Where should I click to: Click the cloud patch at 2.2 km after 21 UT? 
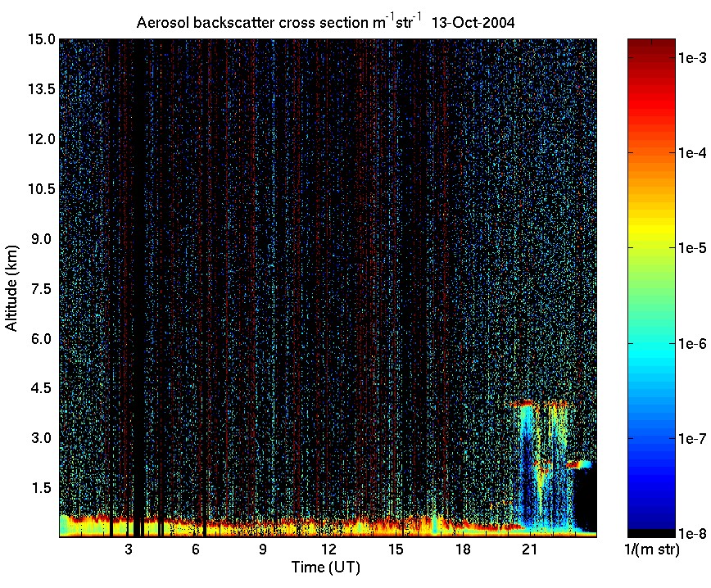[x=578, y=464]
